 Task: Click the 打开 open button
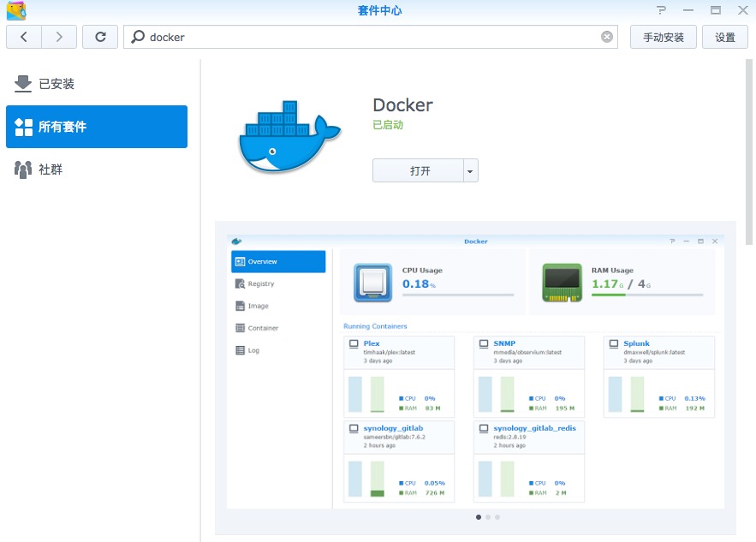tap(419, 170)
